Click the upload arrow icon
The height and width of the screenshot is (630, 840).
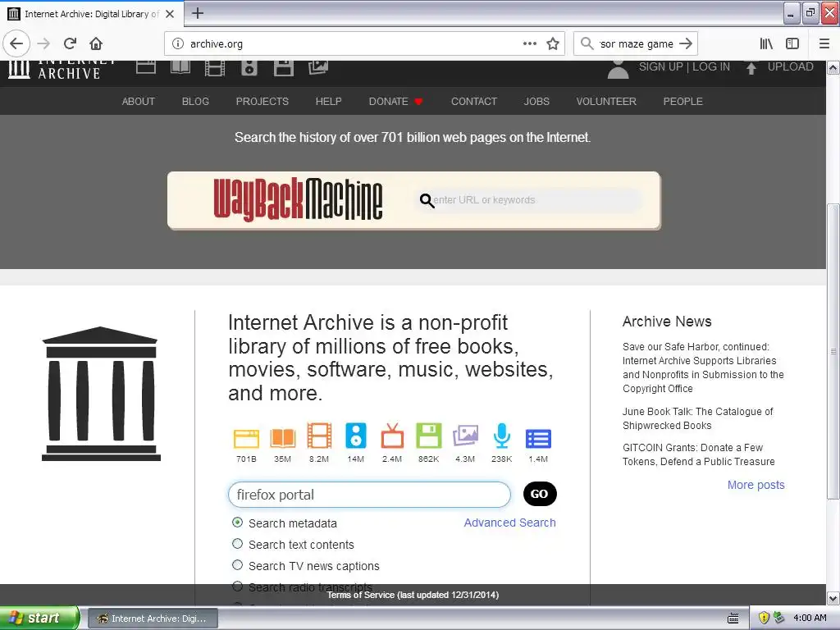click(751, 68)
